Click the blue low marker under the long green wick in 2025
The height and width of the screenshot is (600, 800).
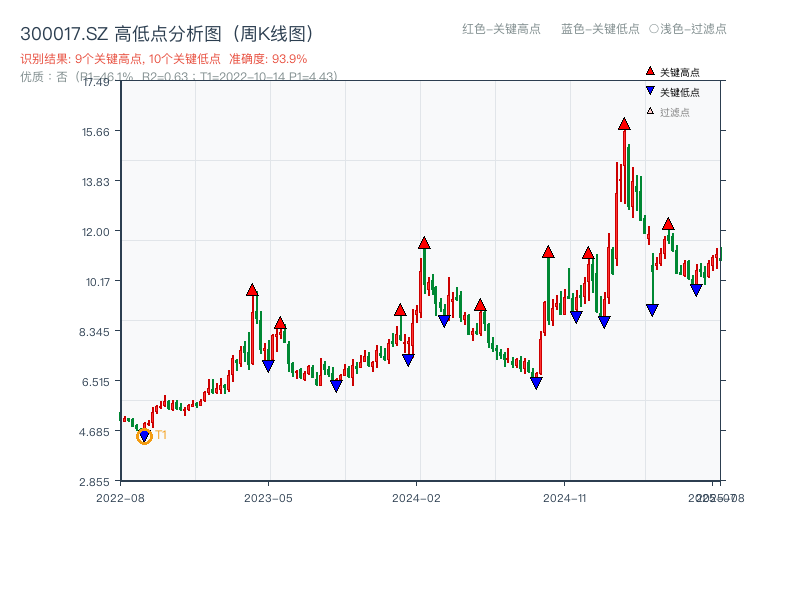[x=652, y=310]
